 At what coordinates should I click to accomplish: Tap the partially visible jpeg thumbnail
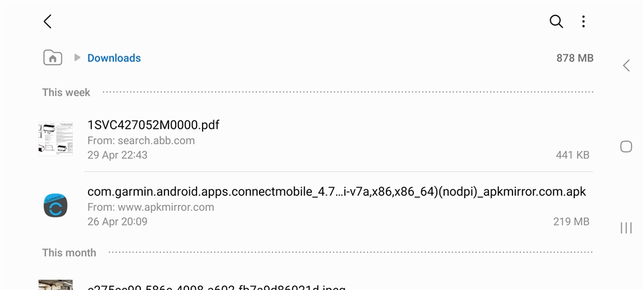click(56, 285)
